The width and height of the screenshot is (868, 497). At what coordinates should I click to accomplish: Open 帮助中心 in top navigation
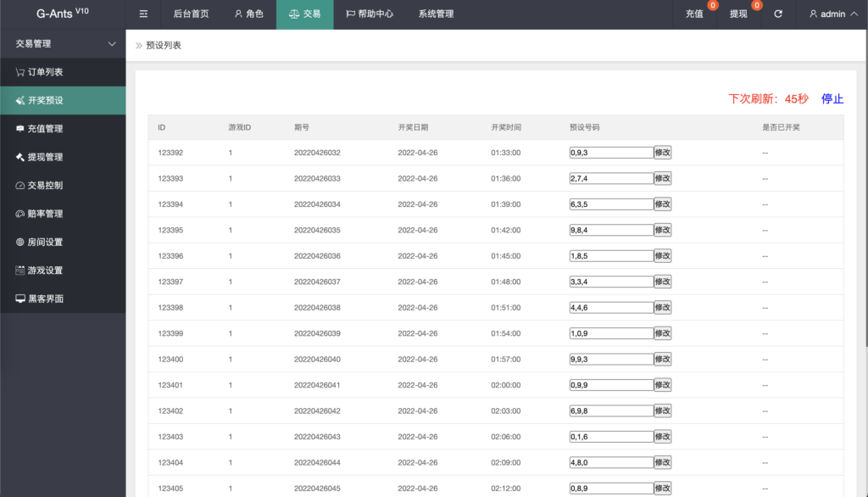tap(370, 14)
